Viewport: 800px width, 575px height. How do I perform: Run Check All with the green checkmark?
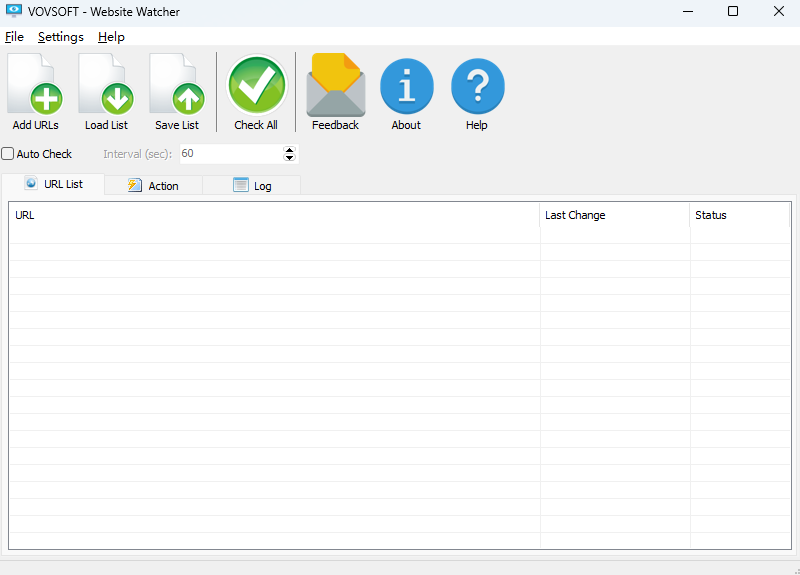pyautogui.click(x=256, y=92)
